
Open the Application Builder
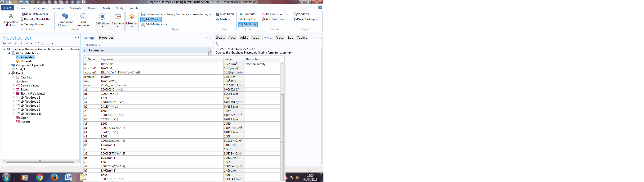[10, 20]
